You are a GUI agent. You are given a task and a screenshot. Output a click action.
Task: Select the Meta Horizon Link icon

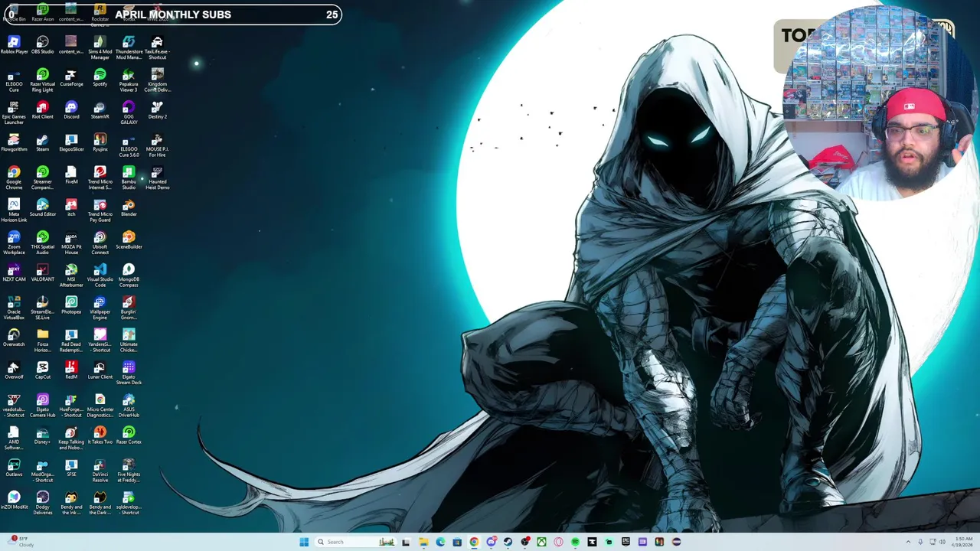click(x=14, y=210)
